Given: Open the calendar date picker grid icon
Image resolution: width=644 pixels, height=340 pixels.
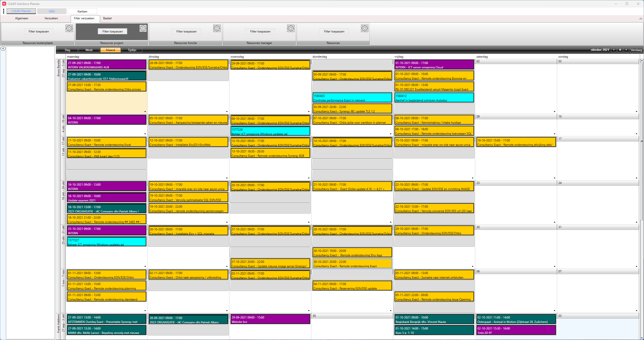Looking at the screenshot, I should click(620, 50).
